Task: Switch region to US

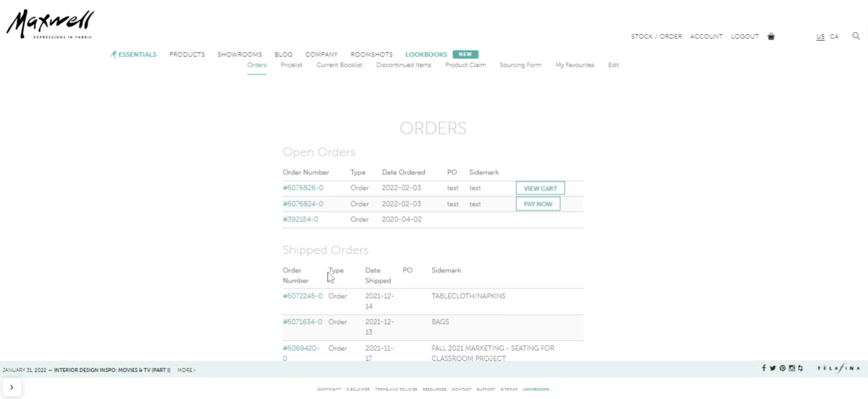Action: click(820, 36)
